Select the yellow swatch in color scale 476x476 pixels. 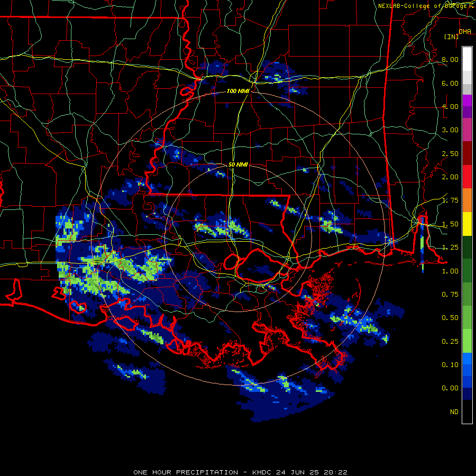coord(467,224)
